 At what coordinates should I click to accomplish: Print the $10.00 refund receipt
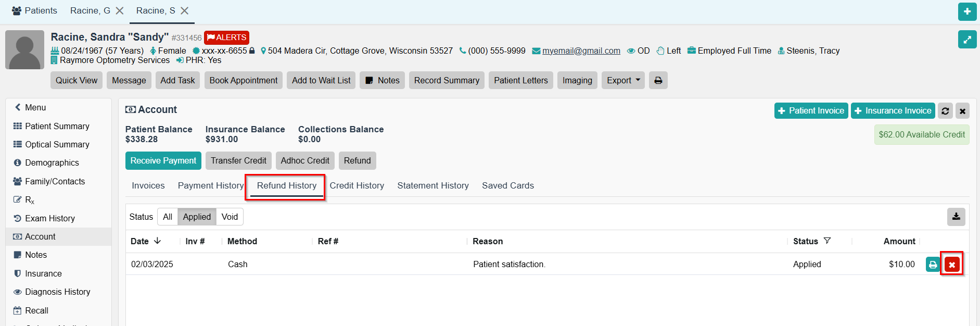coord(933,265)
